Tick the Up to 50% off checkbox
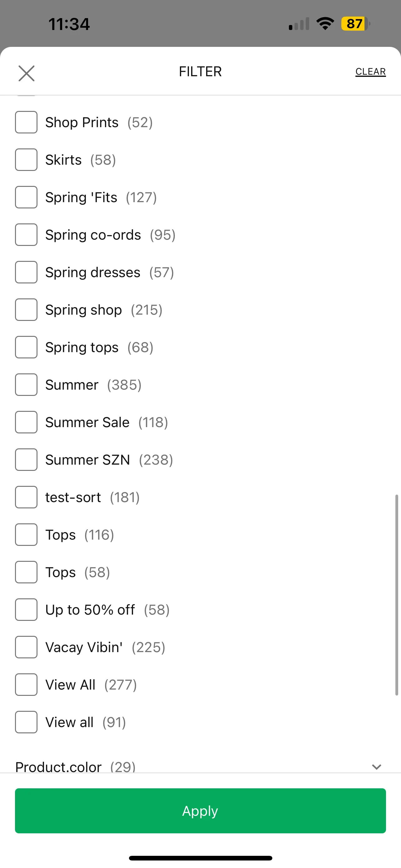401x868 pixels. pyautogui.click(x=26, y=610)
